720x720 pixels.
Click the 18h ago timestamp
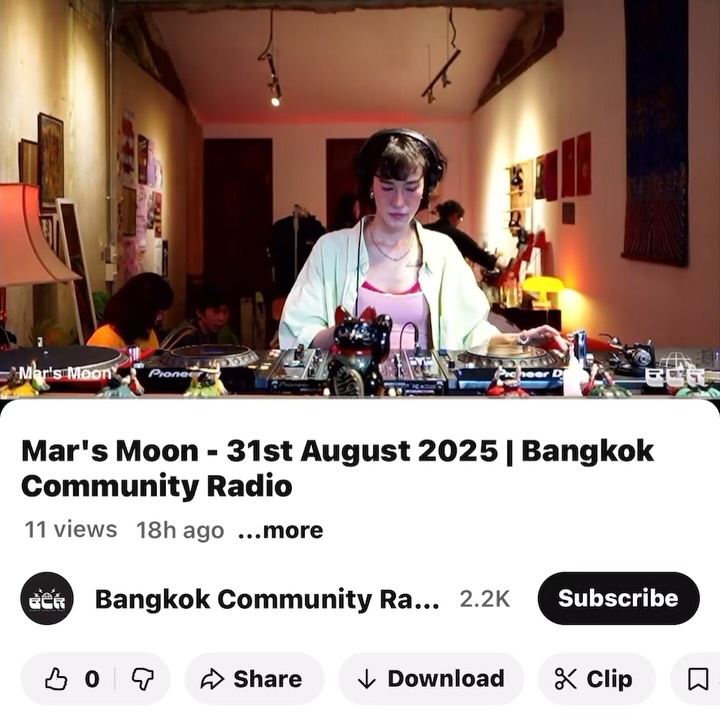180,530
